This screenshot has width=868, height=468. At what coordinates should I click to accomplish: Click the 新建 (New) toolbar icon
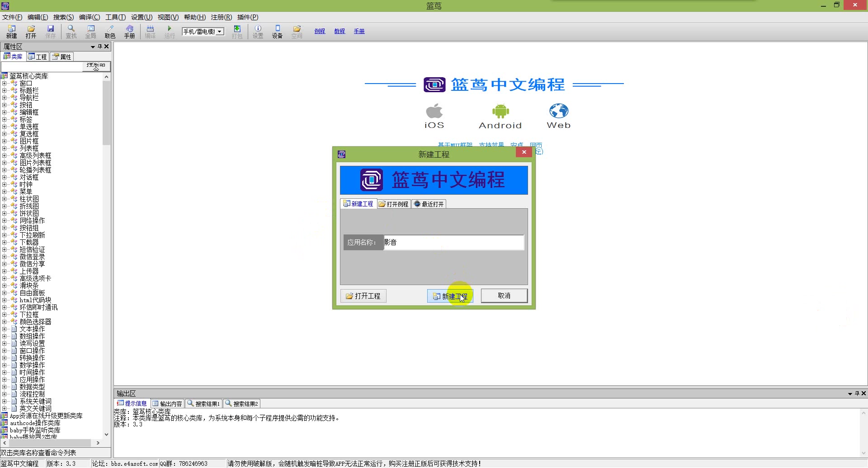point(11,32)
